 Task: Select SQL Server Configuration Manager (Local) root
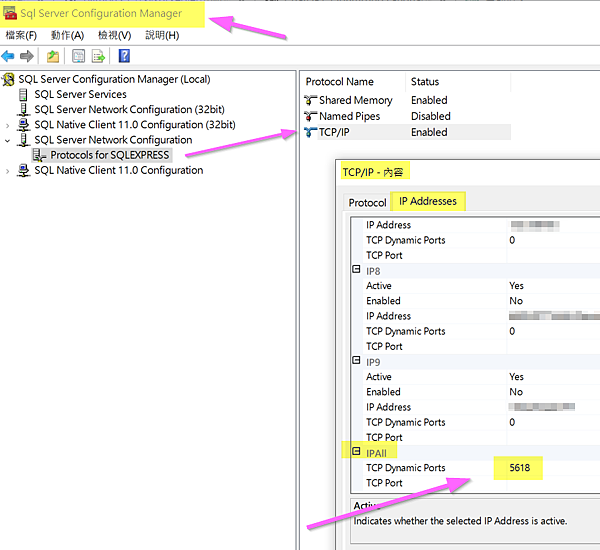(x=114, y=79)
